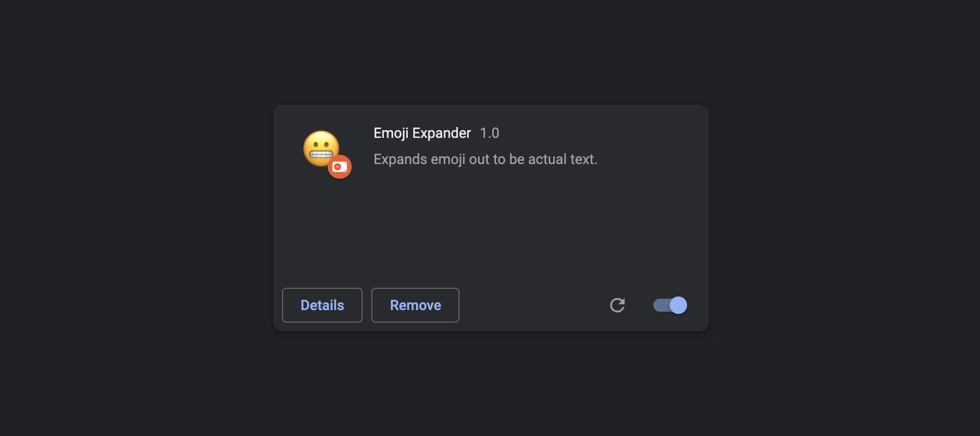This screenshot has height=436, width=980.
Task: Click the grimacing face extension icon
Action: (x=320, y=147)
